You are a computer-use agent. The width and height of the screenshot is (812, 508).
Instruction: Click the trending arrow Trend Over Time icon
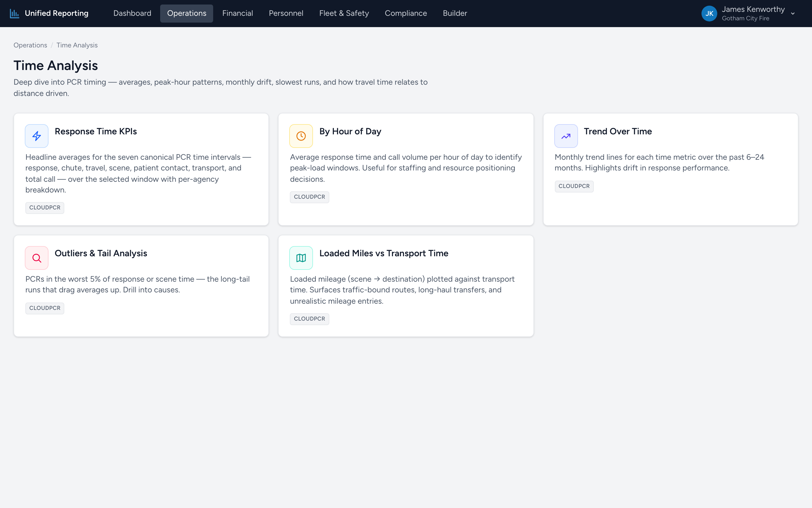pos(566,136)
